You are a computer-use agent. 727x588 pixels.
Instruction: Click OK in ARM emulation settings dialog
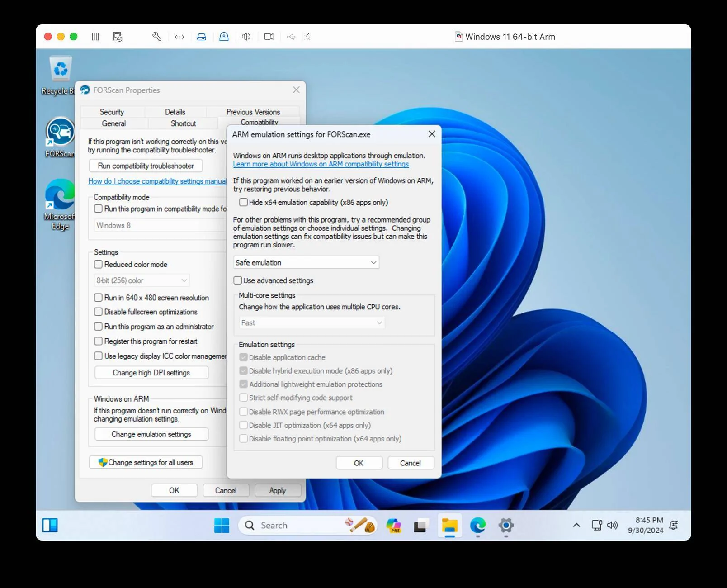tap(359, 463)
